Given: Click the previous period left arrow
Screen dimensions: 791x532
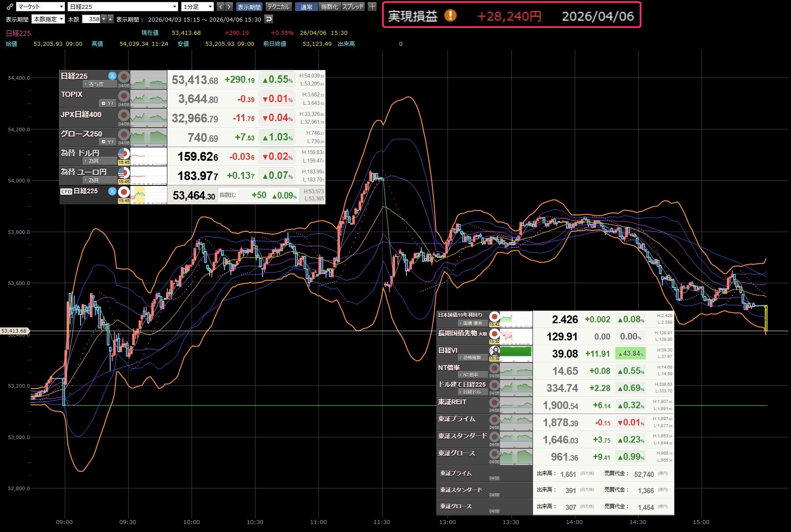Looking at the screenshot, I should point(221,7).
